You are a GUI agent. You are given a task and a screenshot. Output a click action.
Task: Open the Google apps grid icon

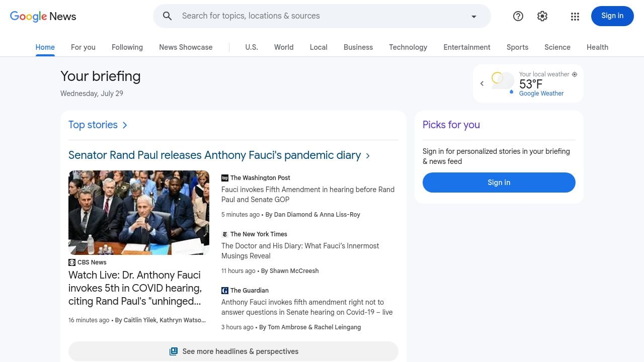click(575, 17)
